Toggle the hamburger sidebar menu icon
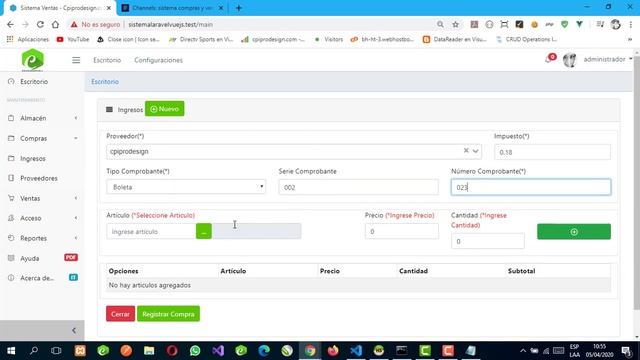Screen dimensions: 640x360 76,60
